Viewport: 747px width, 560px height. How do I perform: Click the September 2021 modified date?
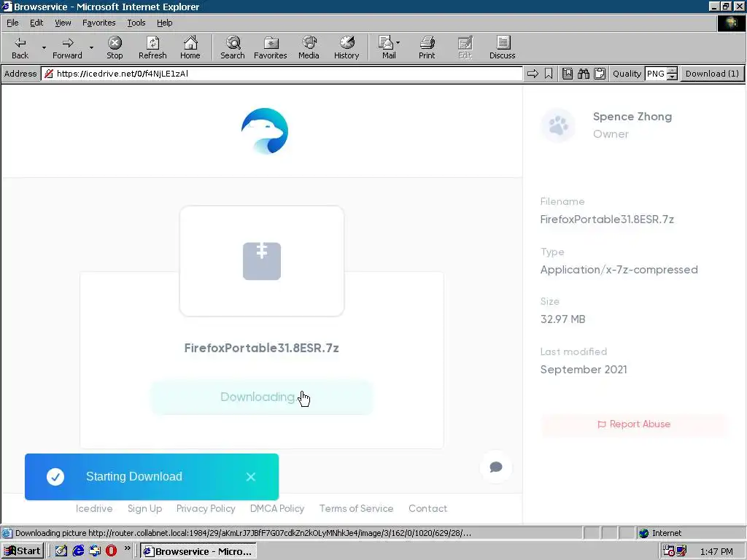tap(584, 370)
